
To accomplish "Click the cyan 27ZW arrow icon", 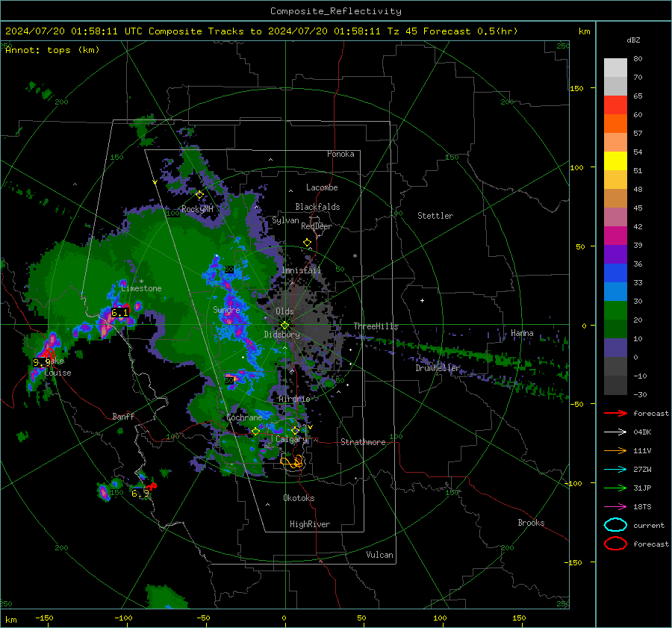I will click(615, 470).
